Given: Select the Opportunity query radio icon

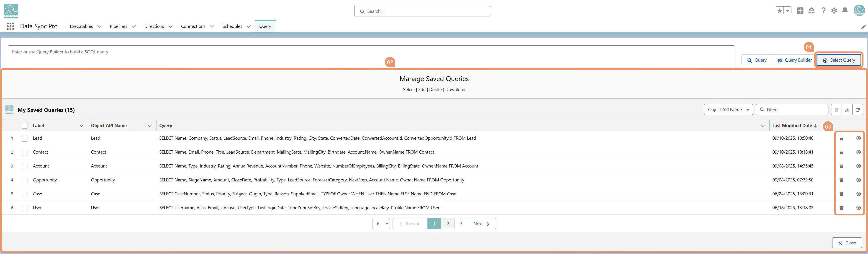Looking at the screenshot, I should click(859, 180).
